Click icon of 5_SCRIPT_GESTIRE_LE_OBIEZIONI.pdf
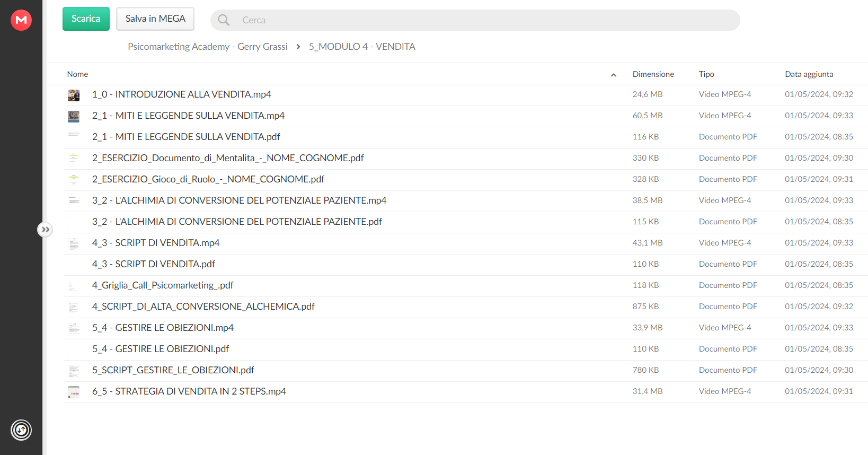This screenshot has height=455, width=868. [74, 371]
